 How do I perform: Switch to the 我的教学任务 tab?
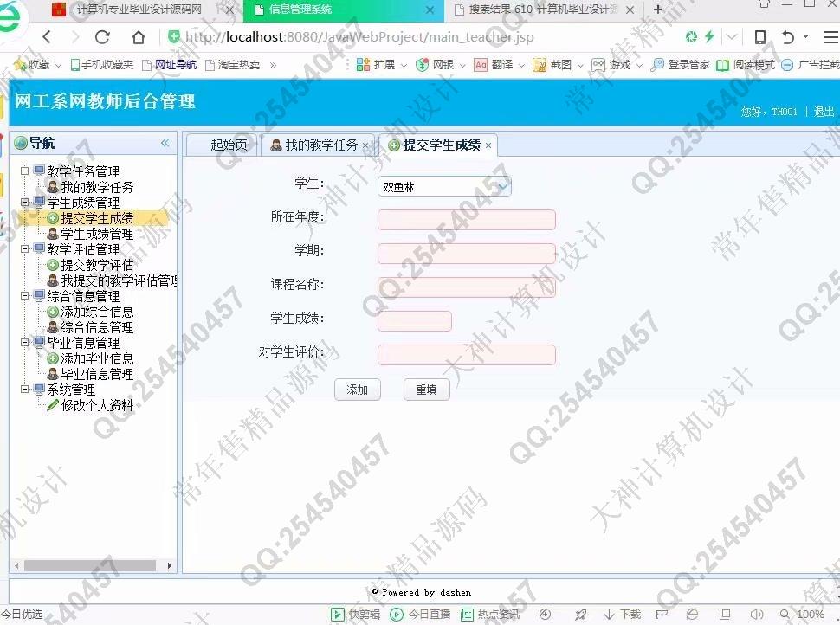coord(320,145)
